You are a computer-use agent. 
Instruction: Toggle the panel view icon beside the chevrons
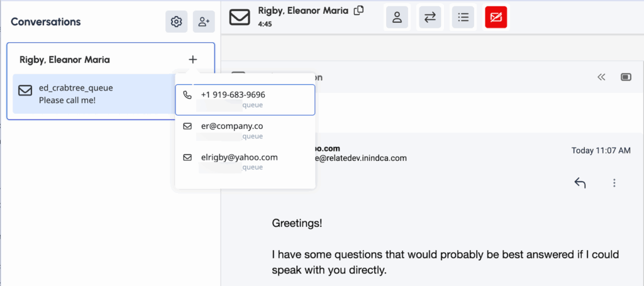click(x=626, y=77)
